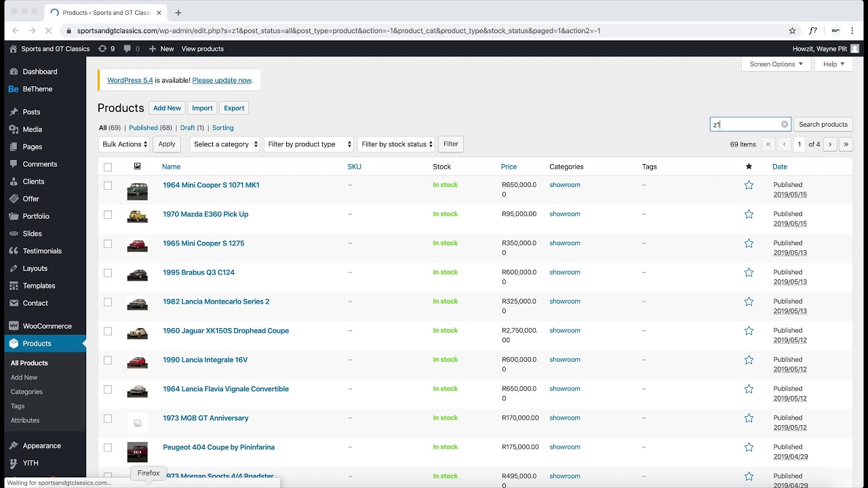Tick checkbox for 1995 Brabus Q3 C124
The width and height of the screenshot is (868, 488).
click(x=108, y=273)
